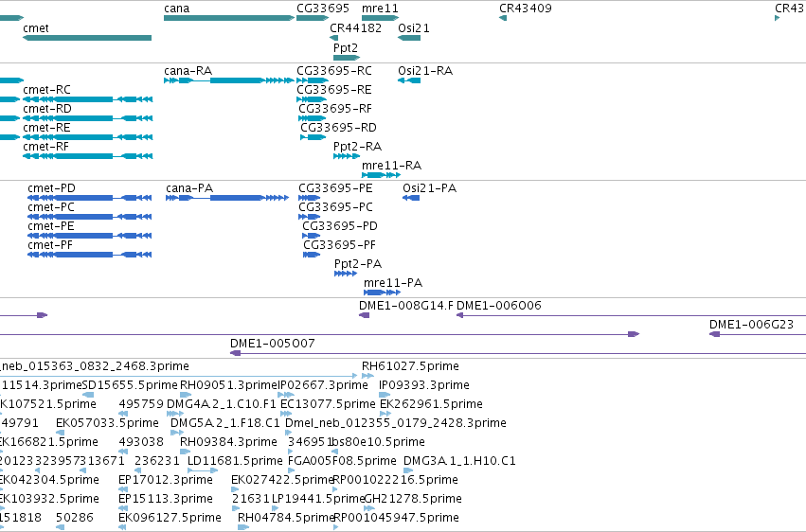806x532 pixels.
Task: Select the cmet-RE transcript label
Action: click(46, 128)
